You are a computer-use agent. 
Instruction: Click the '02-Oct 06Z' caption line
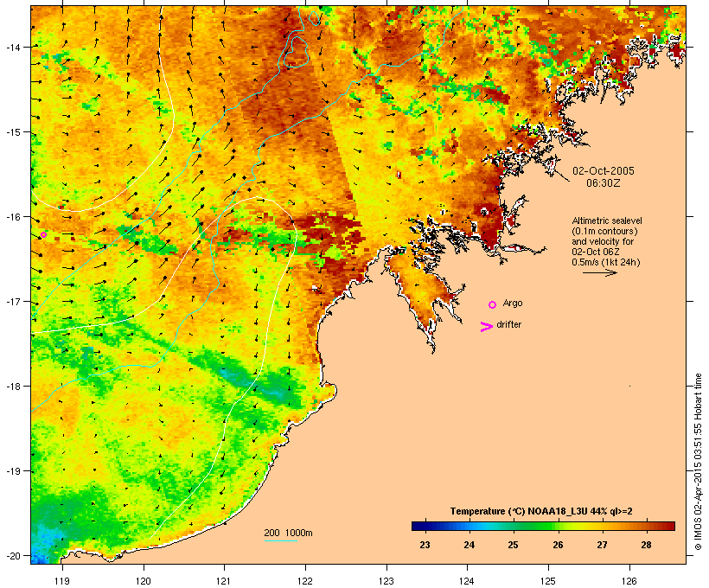click(596, 252)
